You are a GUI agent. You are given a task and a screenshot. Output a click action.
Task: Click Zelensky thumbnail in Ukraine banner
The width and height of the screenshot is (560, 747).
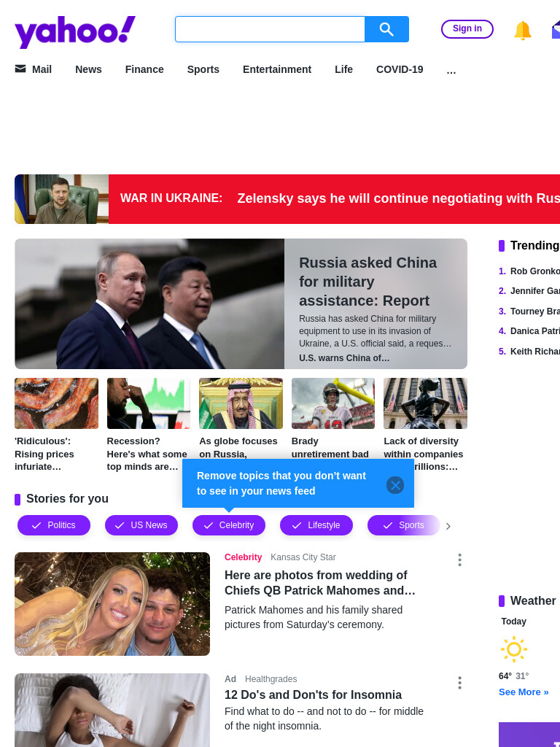[62, 199]
